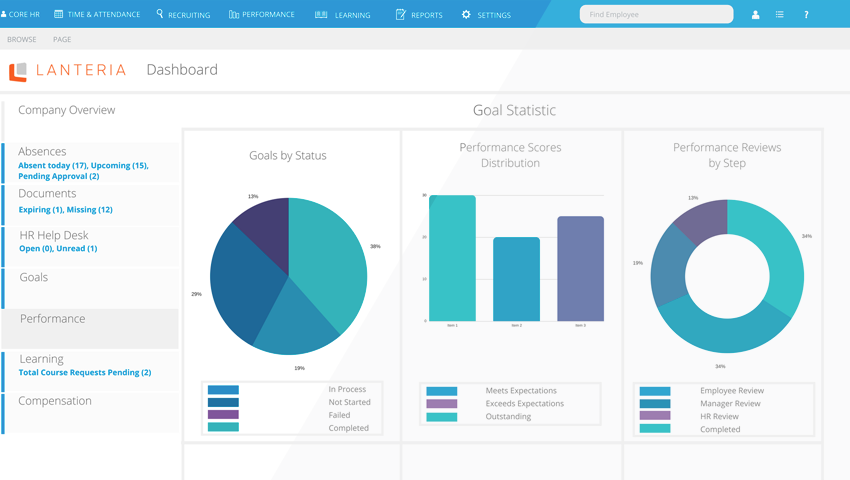Image resolution: width=850 pixels, height=480 pixels.
Task: Select Compensation in the sidebar
Action: click(55, 401)
